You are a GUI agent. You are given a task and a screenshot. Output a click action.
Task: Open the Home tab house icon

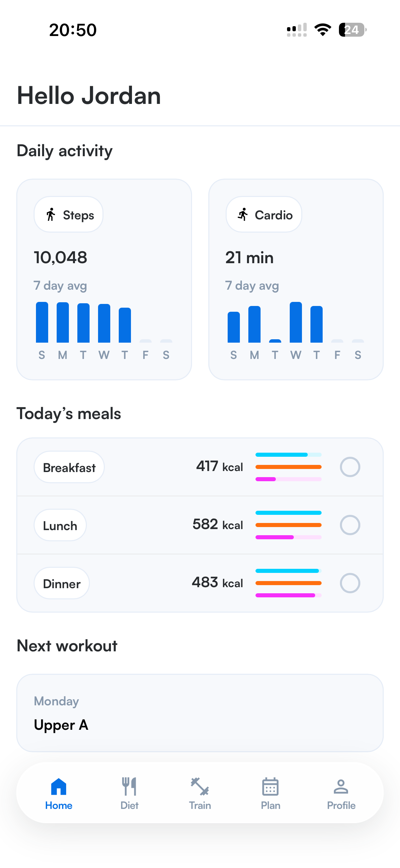[59, 786]
